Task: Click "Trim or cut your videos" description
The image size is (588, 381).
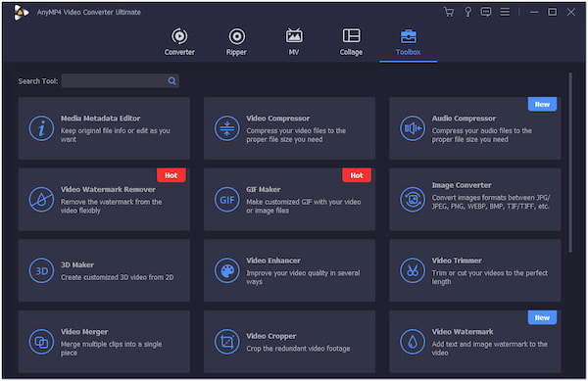Action: click(489, 277)
